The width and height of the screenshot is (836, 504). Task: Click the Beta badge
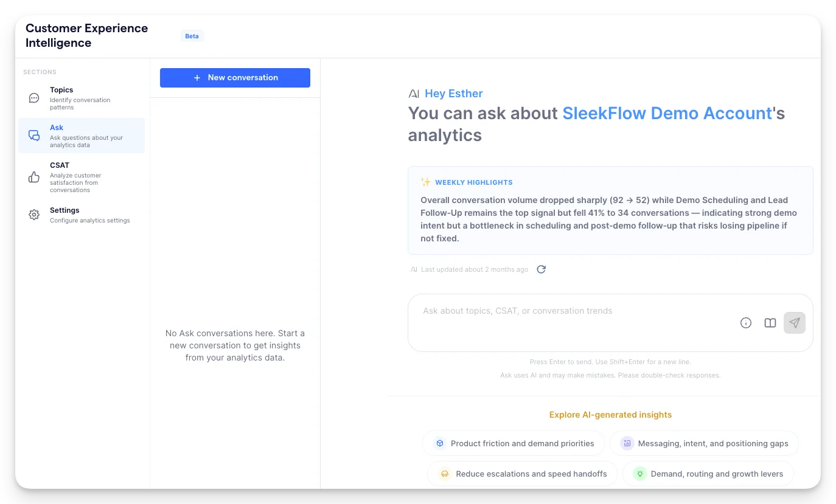coord(192,36)
